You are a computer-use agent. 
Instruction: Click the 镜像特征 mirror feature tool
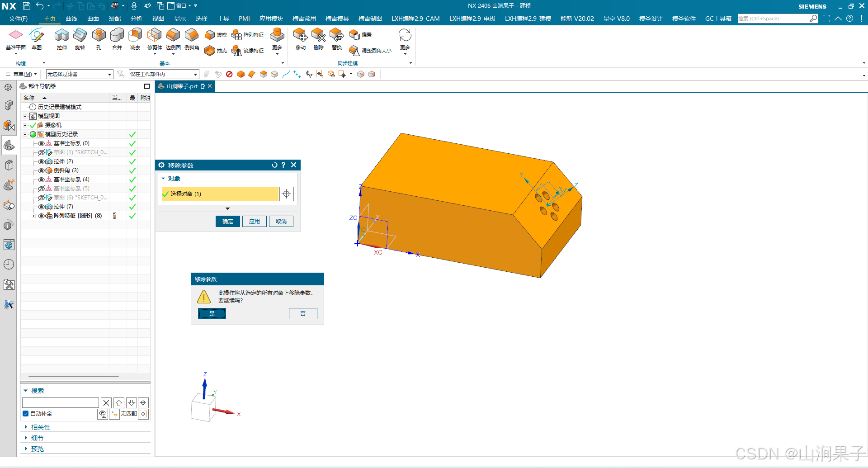247,51
